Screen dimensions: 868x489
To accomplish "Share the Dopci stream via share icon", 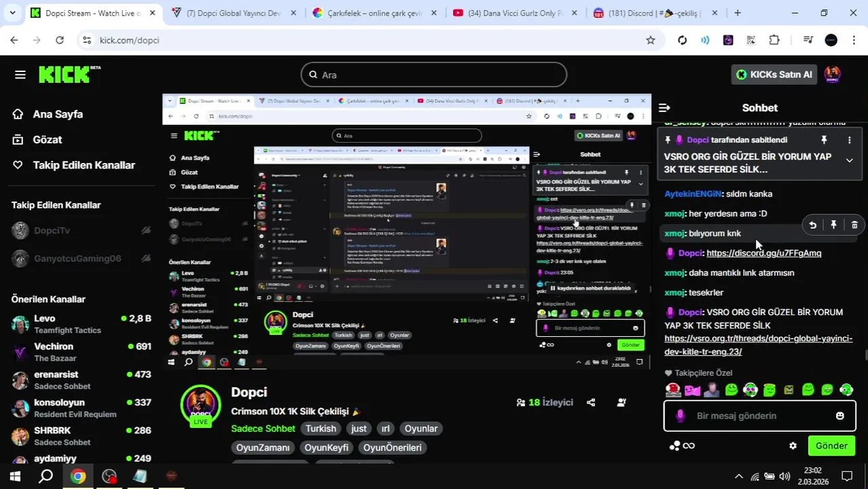I will (591, 402).
